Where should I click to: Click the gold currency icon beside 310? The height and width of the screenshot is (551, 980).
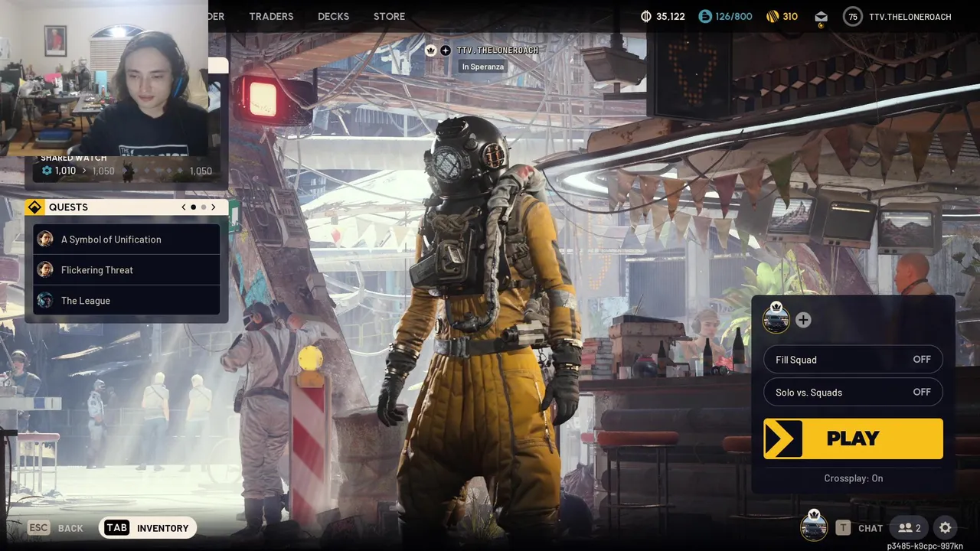(773, 16)
